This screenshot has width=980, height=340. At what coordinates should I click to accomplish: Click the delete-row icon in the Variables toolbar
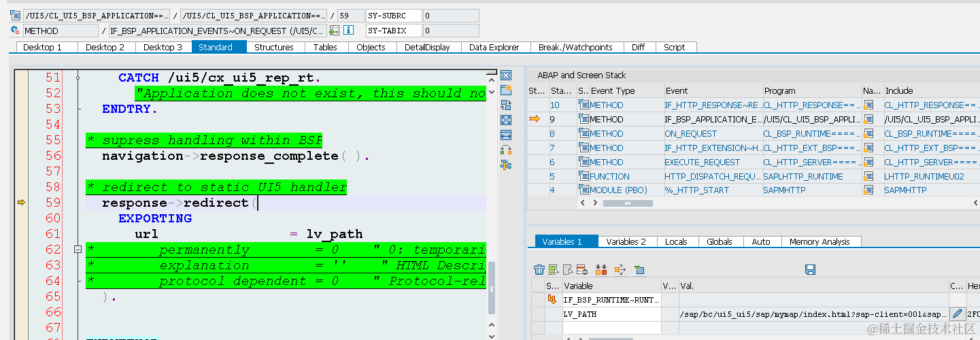click(581, 270)
